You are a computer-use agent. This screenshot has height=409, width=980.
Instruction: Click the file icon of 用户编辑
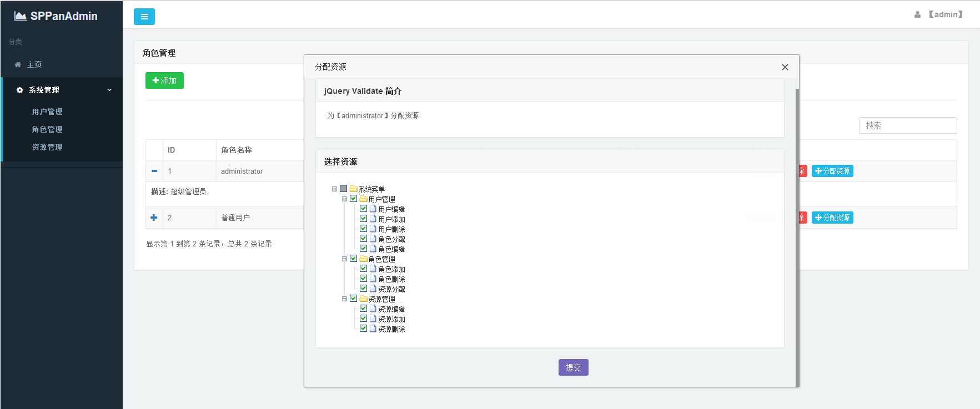tap(373, 209)
